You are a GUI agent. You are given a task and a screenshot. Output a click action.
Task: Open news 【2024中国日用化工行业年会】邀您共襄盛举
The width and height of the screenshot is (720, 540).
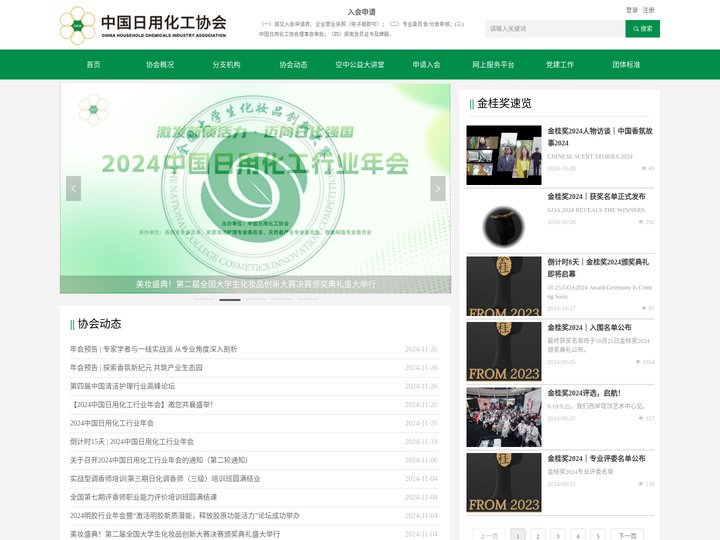click(141, 405)
